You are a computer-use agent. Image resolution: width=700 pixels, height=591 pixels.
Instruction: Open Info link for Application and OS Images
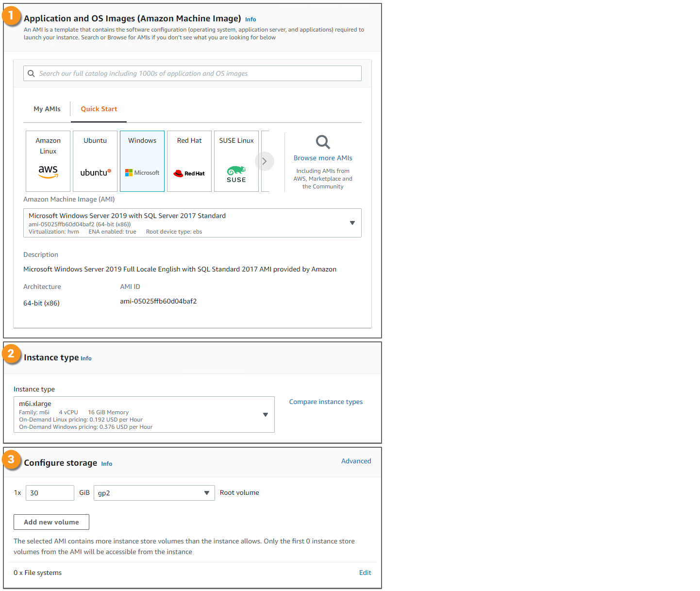tap(250, 19)
